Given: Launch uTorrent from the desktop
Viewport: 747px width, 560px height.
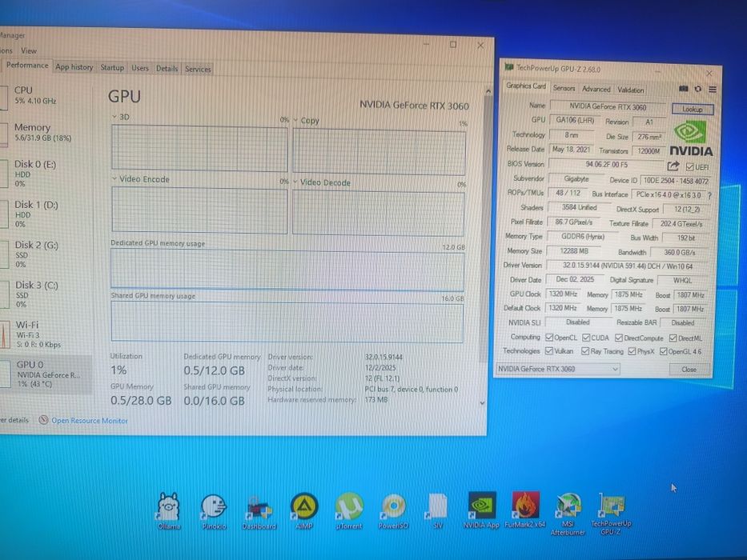Looking at the screenshot, I should point(349,511).
